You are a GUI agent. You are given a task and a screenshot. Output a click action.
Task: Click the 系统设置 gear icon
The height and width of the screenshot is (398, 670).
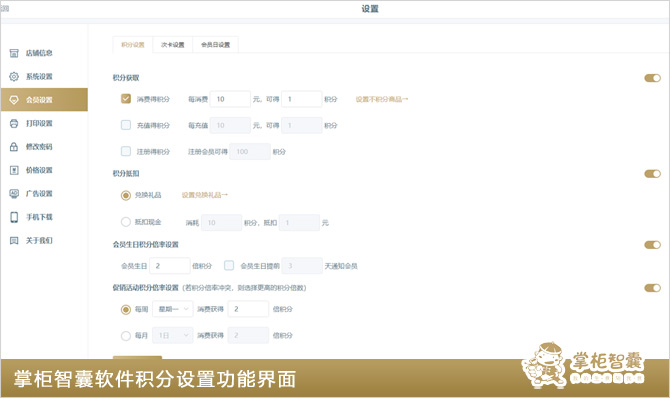pos(14,77)
